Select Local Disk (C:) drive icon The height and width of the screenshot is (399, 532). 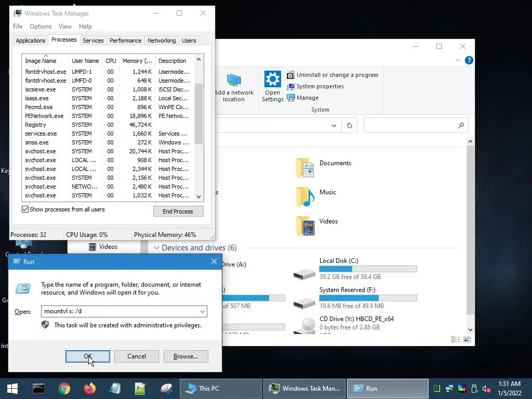pos(304,273)
